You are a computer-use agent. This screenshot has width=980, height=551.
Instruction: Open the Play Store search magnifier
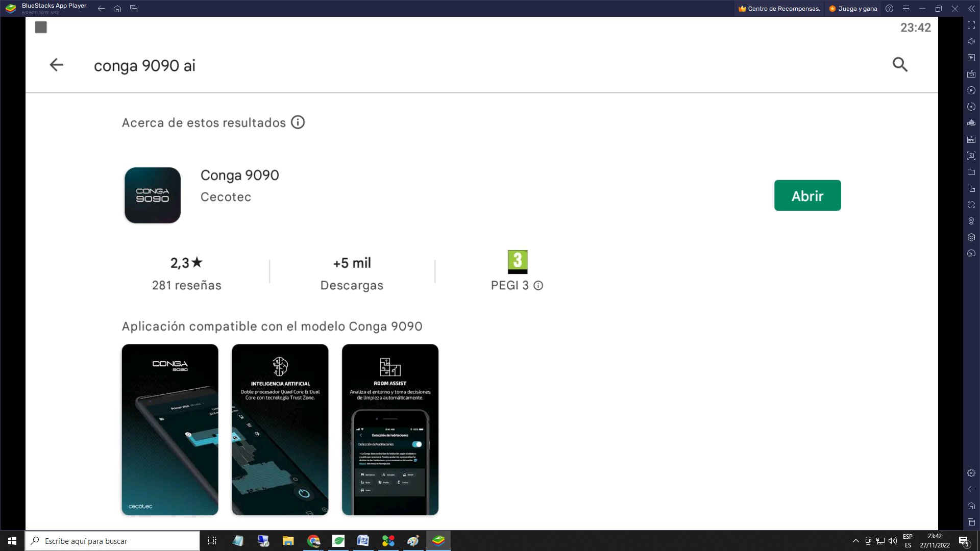pos(900,65)
